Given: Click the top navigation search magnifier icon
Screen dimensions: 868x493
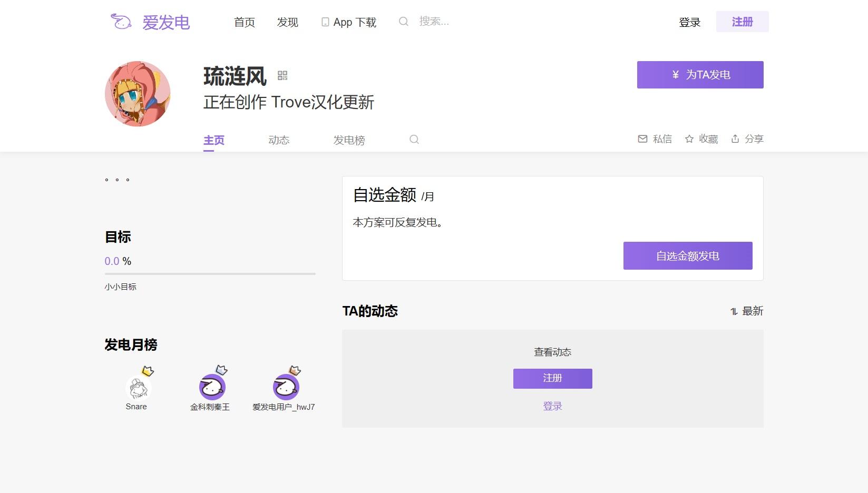Looking at the screenshot, I should coord(404,22).
